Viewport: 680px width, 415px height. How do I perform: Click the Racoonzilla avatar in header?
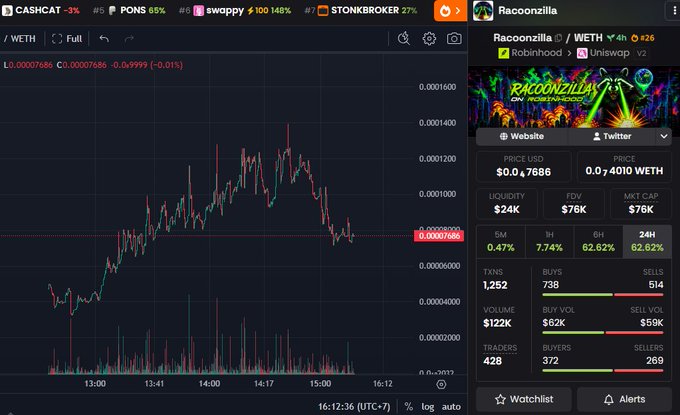[x=483, y=11]
